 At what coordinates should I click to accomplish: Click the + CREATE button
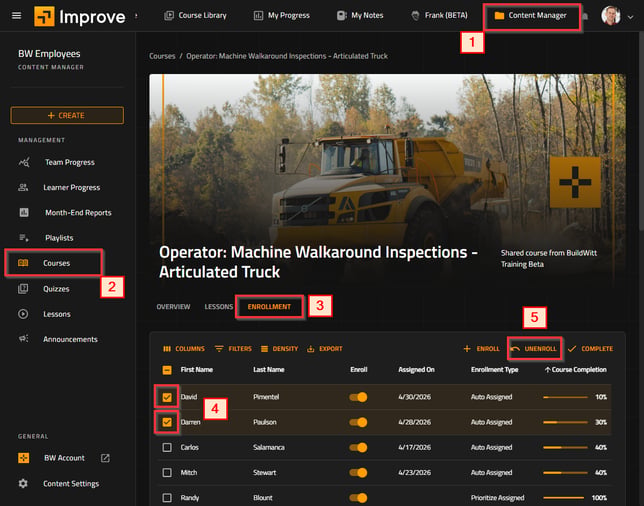(67, 115)
